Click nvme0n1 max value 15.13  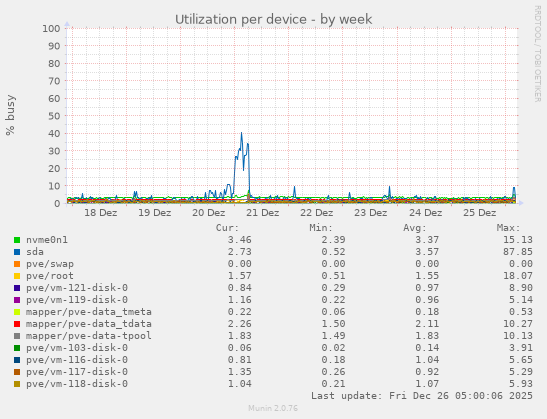518,240
